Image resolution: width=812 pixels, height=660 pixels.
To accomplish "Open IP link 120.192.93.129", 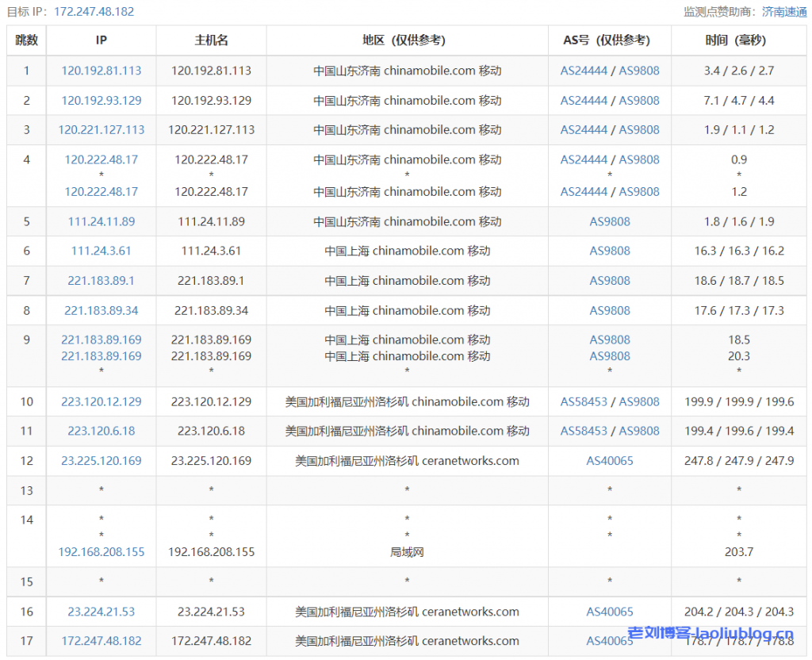I will [101, 101].
